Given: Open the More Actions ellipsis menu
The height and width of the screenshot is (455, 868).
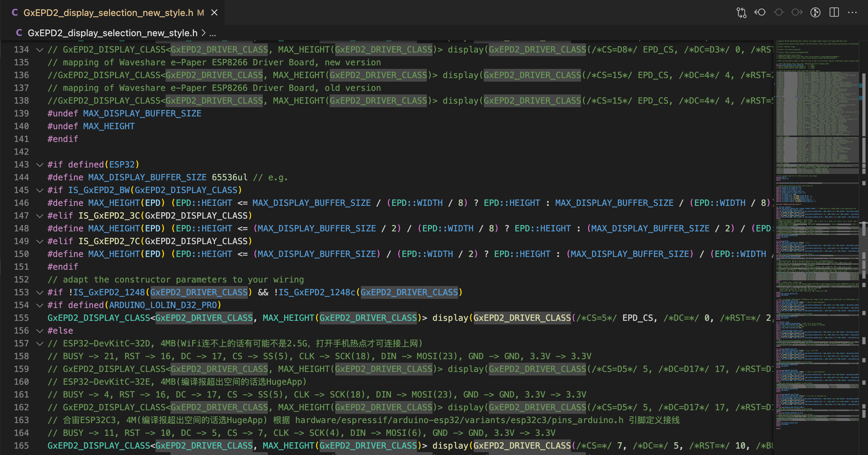Looking at the screenshot, I should 852,12.
